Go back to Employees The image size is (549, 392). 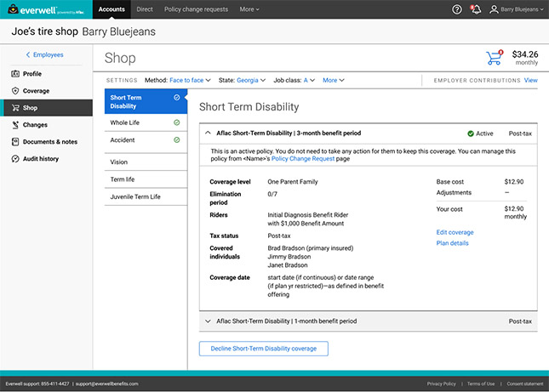click(44, 54)
